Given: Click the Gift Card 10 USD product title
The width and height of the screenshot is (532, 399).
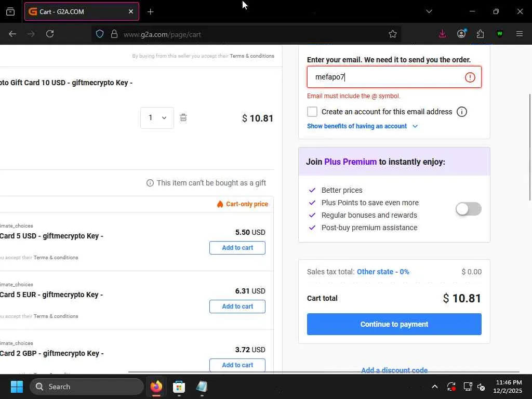Looking at the screenshot, I should pyautogui.click(x=66, y=83).
